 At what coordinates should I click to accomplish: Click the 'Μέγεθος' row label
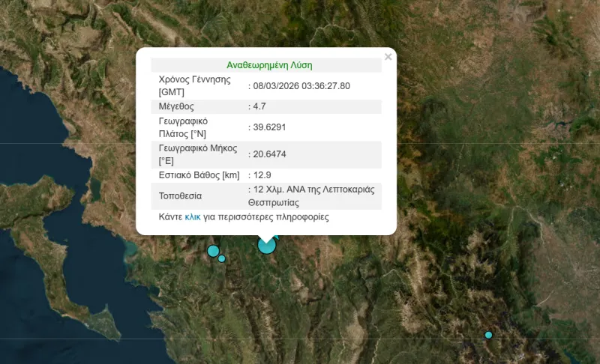pos(176,107)
